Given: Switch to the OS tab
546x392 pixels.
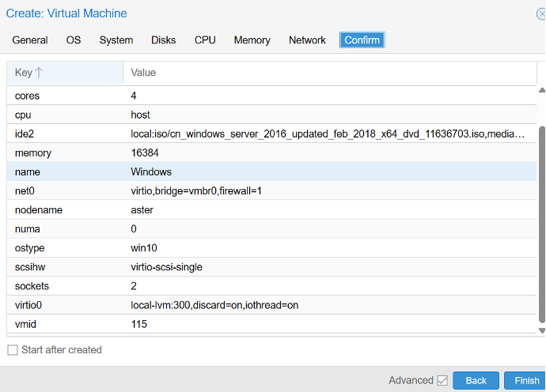Looking at the screenshot, I should pyautogui.click(x=74, y=40).
